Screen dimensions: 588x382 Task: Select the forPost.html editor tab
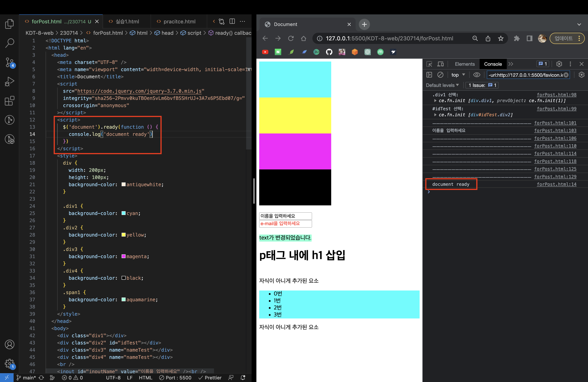(x=61, y=21)
